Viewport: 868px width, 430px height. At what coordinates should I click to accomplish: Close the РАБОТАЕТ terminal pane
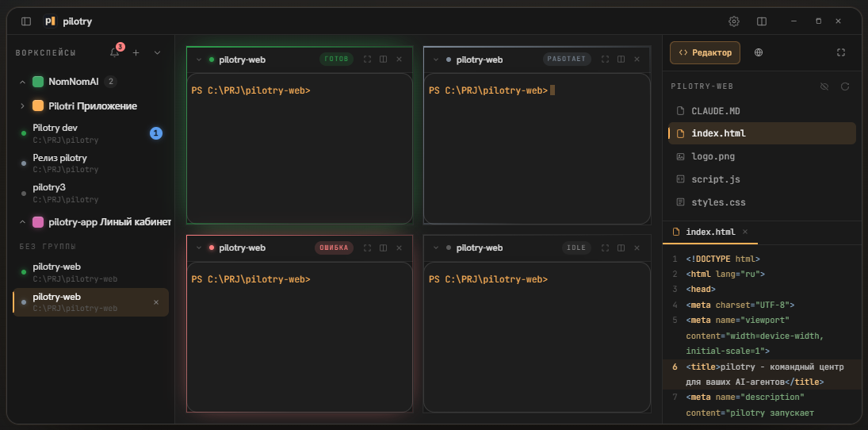[x=637, y=60]
